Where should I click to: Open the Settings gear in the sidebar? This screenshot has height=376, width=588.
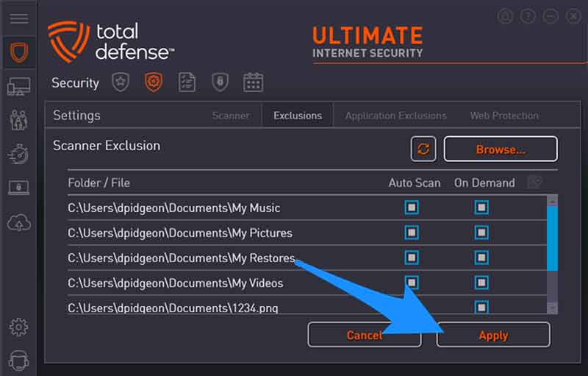coord(18,327)
